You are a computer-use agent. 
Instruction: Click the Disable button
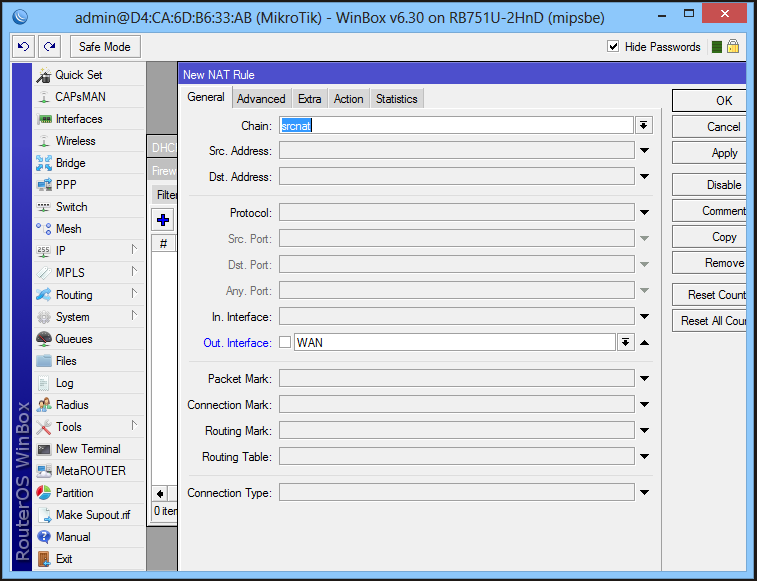point(710,184)
